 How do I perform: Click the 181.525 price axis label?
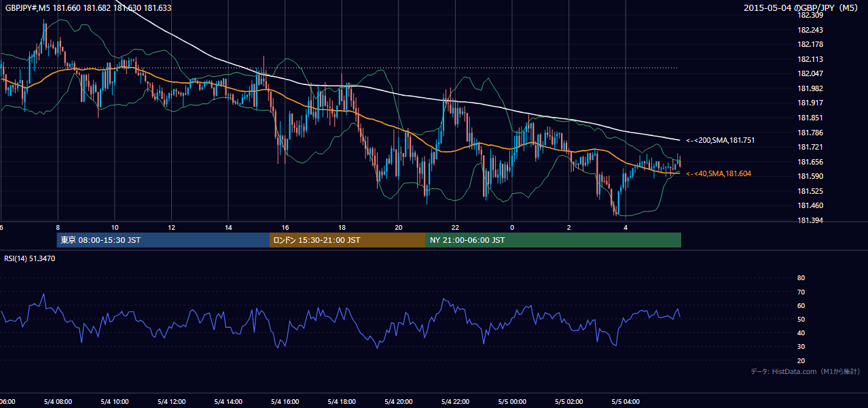point(810,191)
